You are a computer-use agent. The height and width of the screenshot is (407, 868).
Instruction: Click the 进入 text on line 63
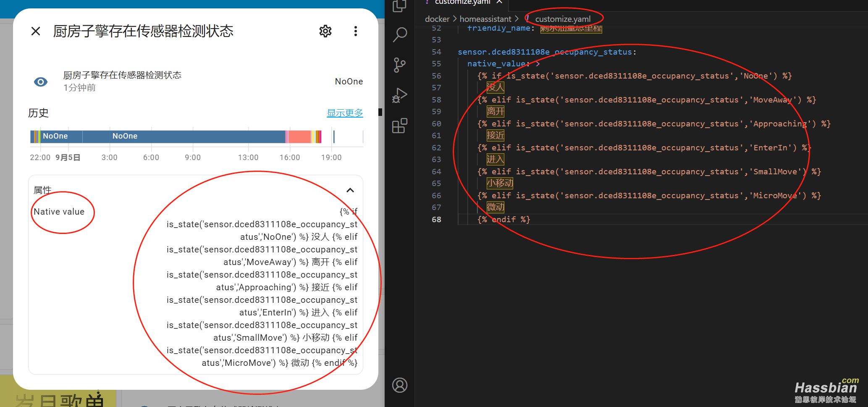click(496, 159)
